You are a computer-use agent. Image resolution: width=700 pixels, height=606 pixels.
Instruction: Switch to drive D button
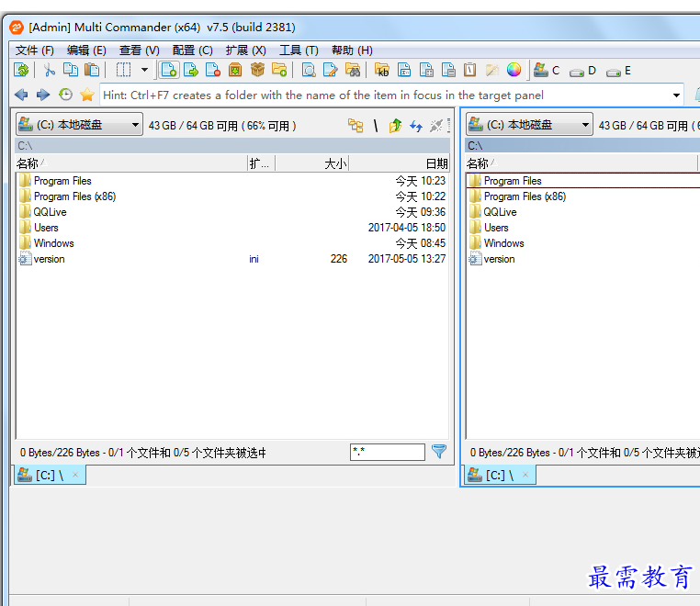[x=583, y=71]
